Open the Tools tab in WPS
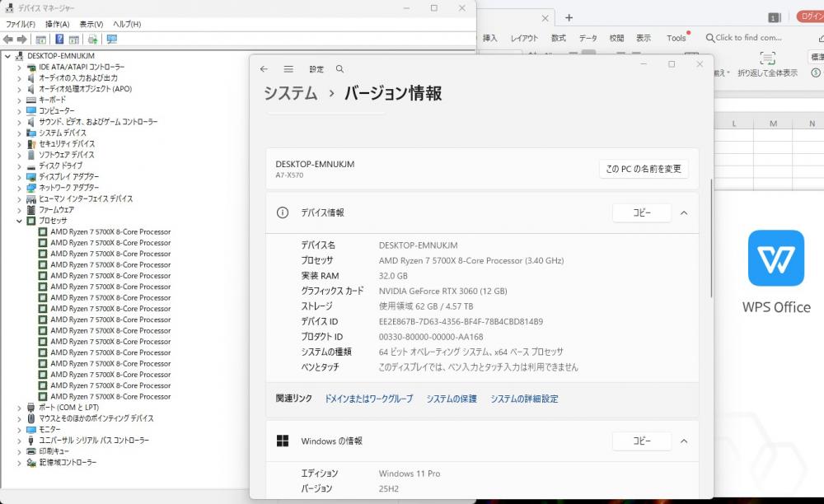This screenshot has width=824, height=504. pos(677,39)
